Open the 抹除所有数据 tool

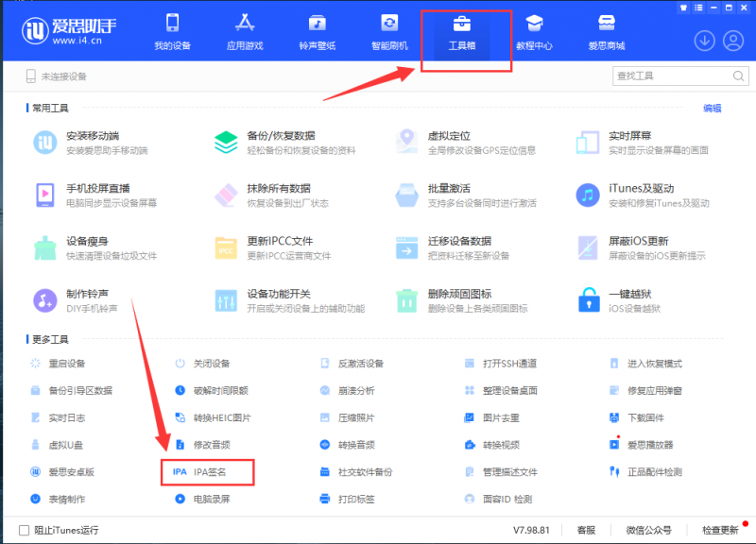[x=271, y=195]
